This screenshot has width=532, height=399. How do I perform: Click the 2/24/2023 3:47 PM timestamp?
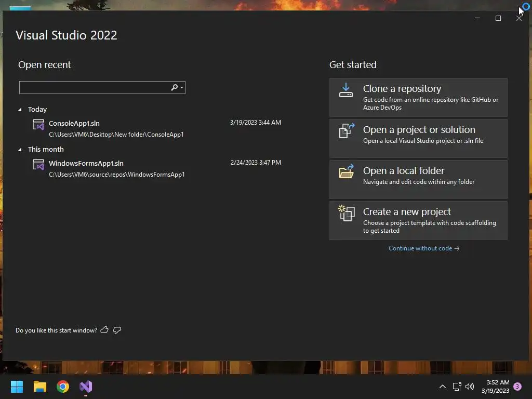256,163
